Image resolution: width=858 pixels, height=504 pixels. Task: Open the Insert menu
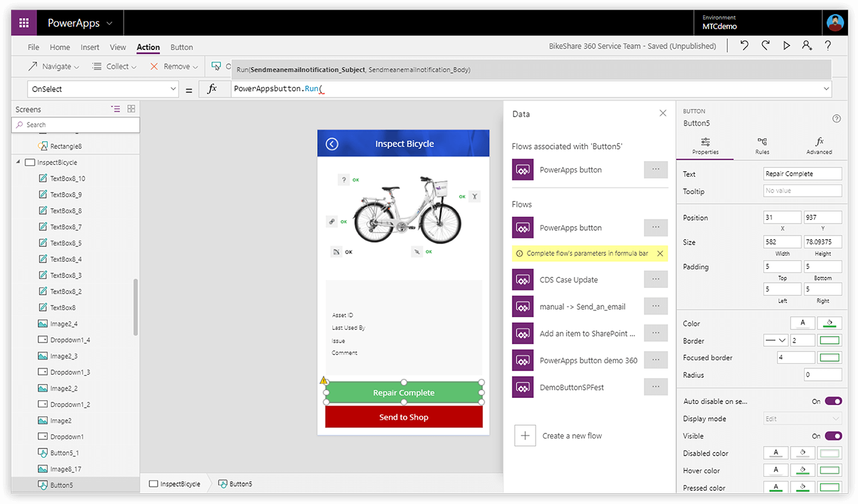click(89, 47)
